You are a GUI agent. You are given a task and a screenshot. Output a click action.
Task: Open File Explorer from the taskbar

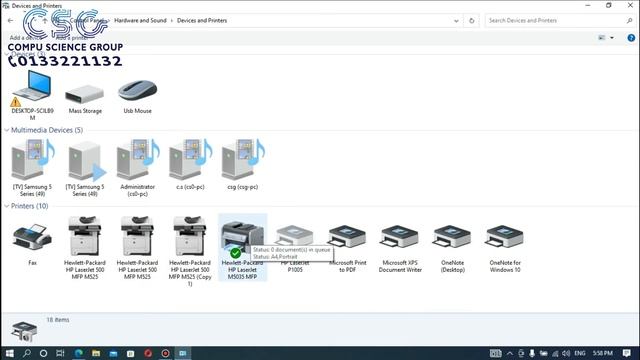(96, 353)
